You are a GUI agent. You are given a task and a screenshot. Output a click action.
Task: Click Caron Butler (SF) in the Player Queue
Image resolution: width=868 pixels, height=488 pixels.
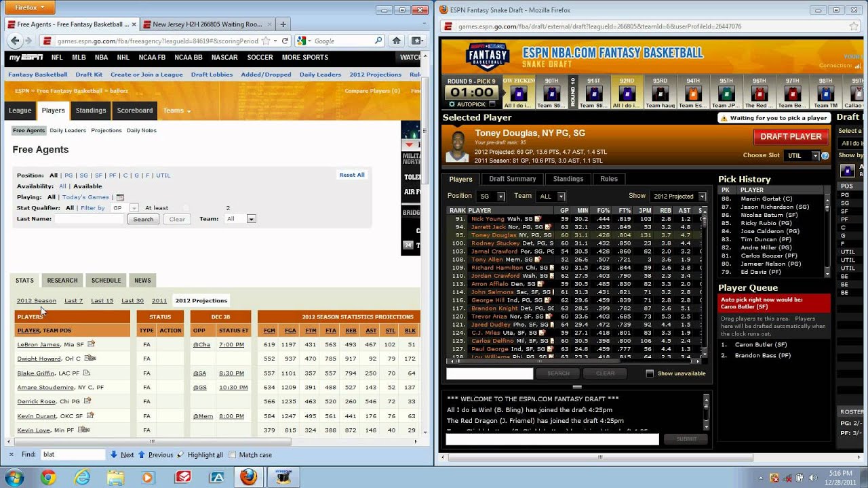(x=761, y=345)
